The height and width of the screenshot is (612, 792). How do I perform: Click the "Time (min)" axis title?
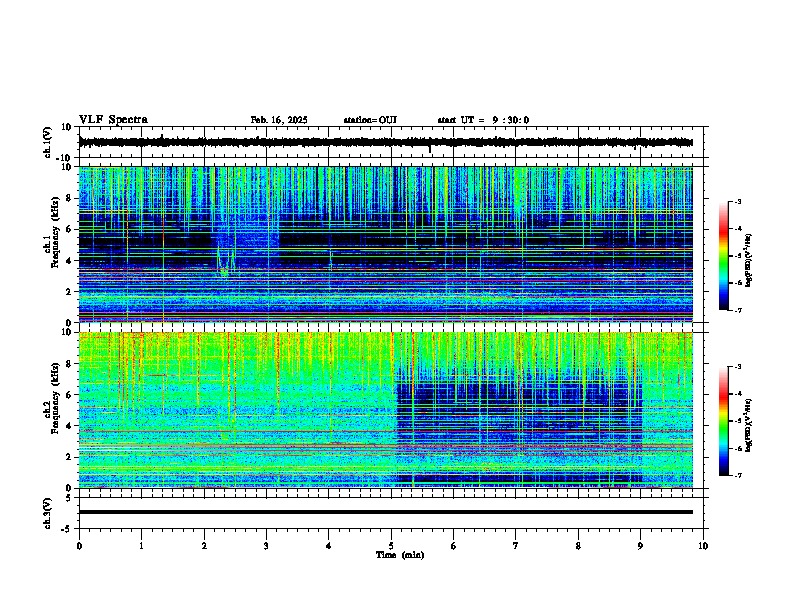click(400, 555)
